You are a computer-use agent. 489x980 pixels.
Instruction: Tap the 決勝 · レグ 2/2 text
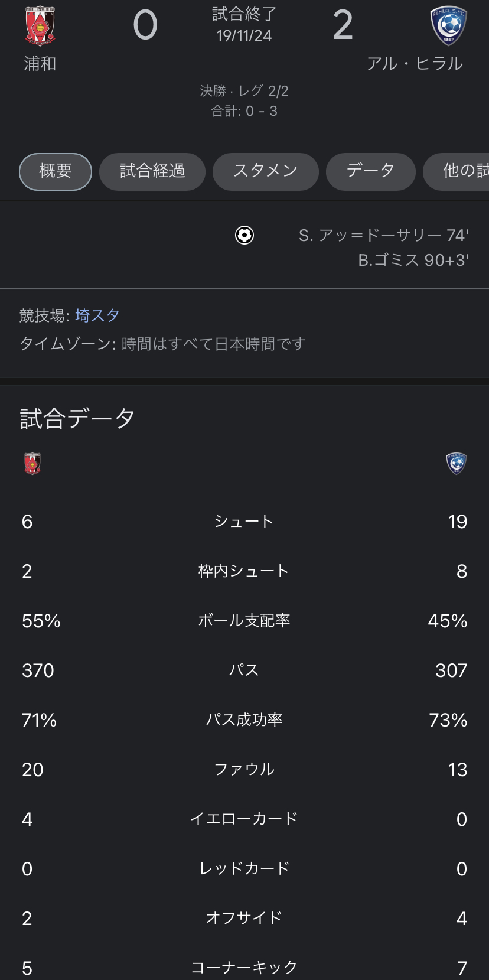pyautogui.click(x=244, y=91)
